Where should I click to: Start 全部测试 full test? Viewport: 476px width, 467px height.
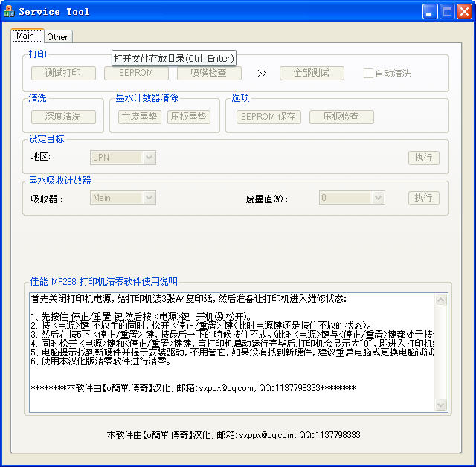point(312,73)
